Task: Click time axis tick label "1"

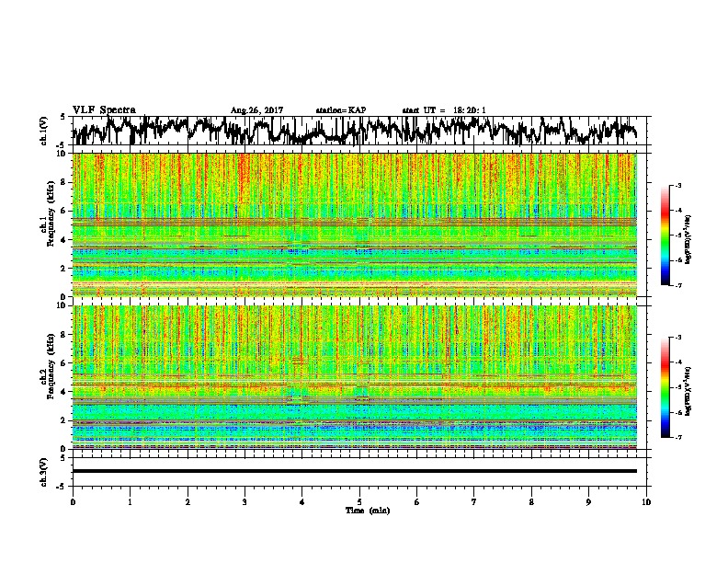Action: pyautogui.click(x=130, y=502)
